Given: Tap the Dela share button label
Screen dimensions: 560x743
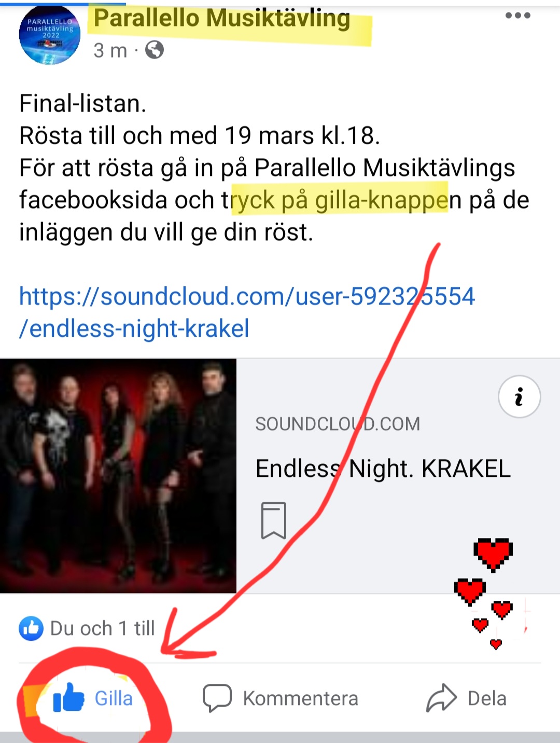Looking at the screenshot, I should click(487, 698).
